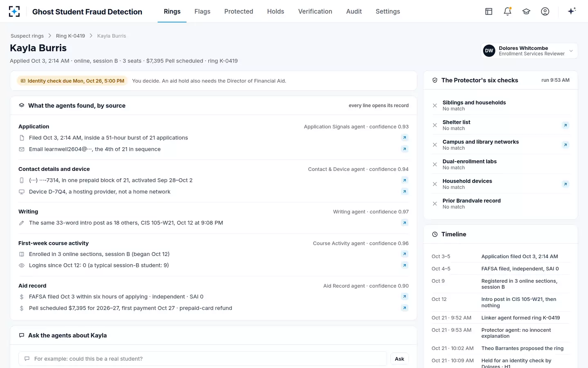Screen dimensions: 588x368
Task: Open record for Email learnwell2604 line
Action: tap(405, 149)
